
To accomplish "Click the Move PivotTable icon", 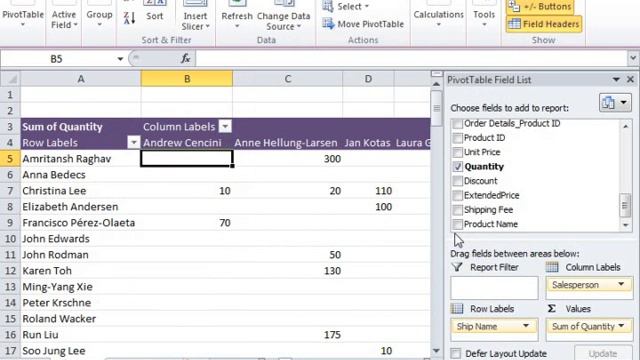I will pyautogui.click(x=328, y=24).
